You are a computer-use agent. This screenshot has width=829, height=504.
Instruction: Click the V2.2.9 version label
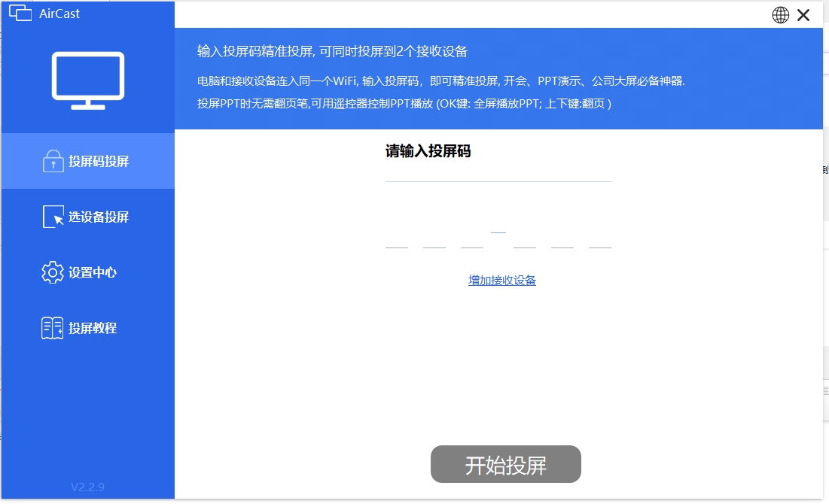click(x=87, y=487)
